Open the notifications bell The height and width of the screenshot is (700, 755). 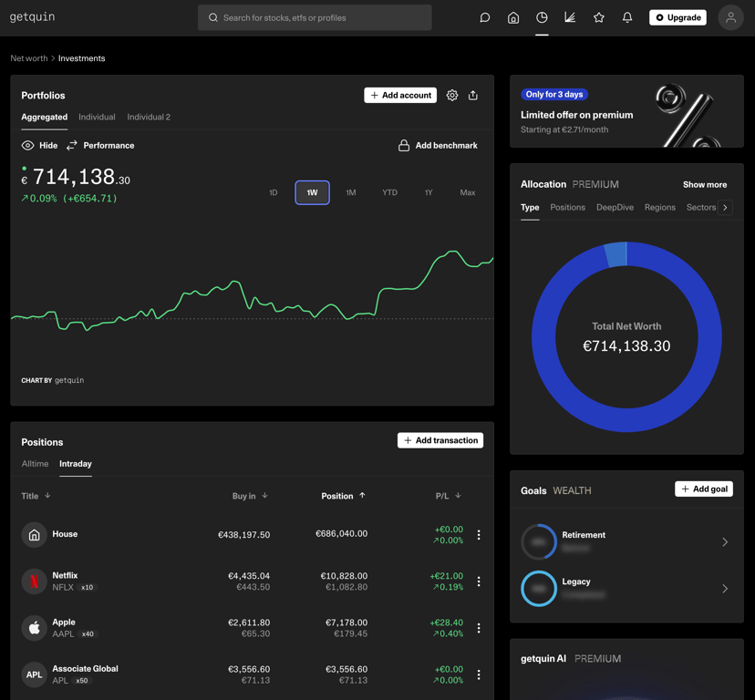(627, 18)
